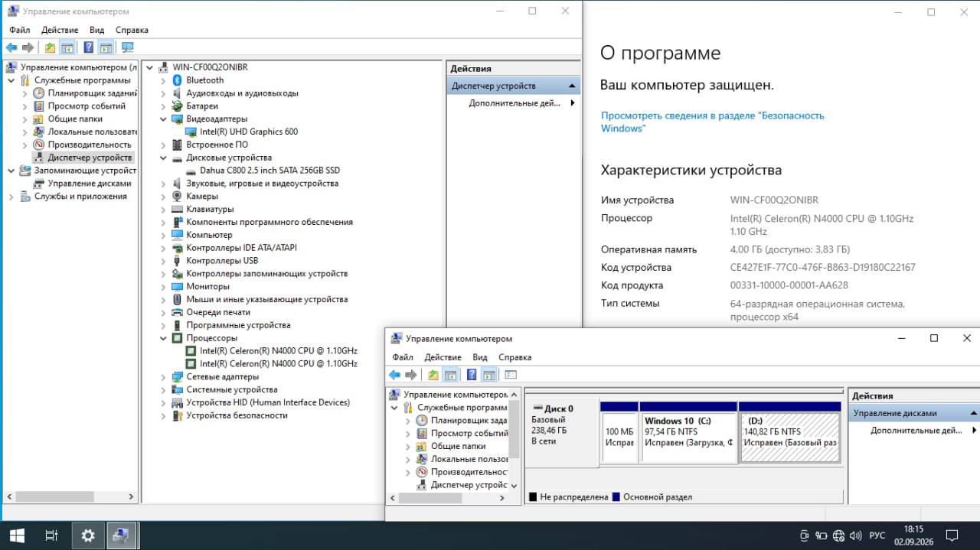Select Управление дисками in top-left tree
Screen dimensions: 980x550
click(89, 184)
